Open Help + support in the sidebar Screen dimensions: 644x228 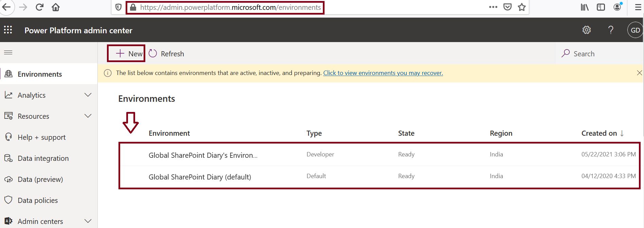[41, 137]
